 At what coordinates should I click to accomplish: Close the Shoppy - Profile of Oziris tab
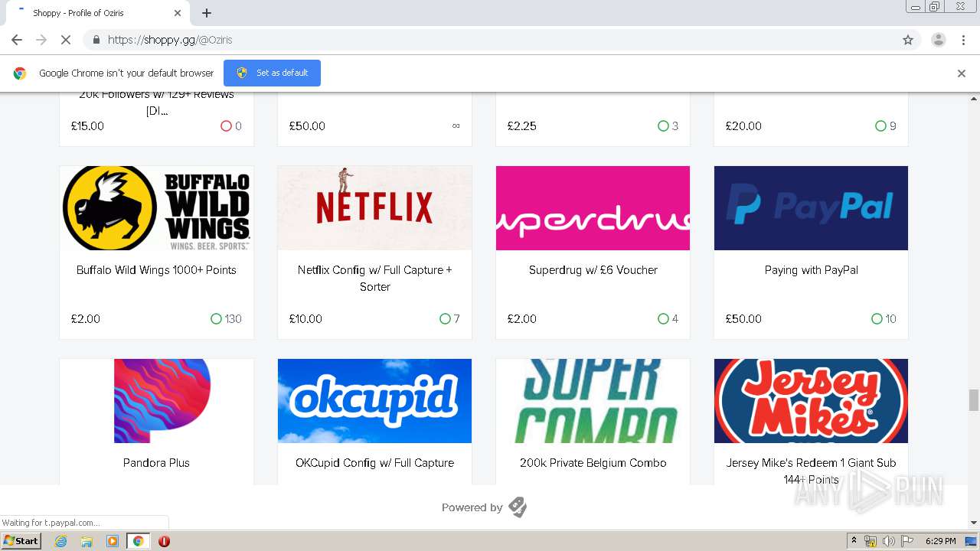point(178,13)
